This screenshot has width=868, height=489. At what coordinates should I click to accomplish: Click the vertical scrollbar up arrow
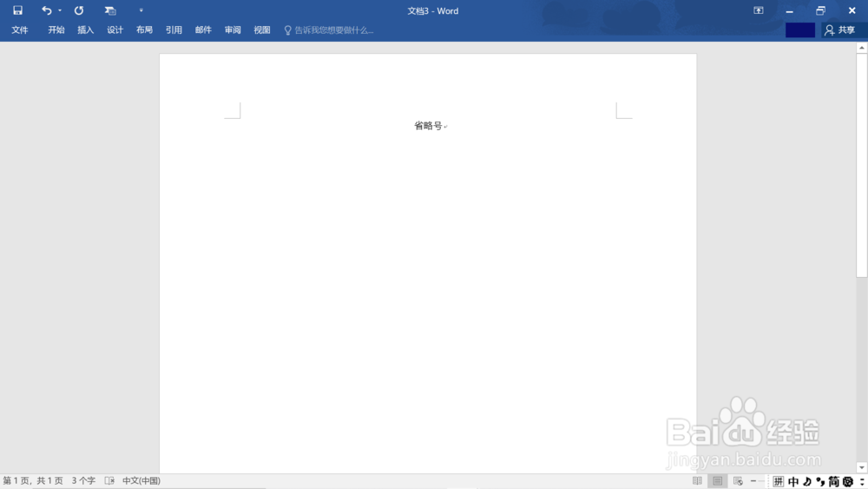(861, 48)
